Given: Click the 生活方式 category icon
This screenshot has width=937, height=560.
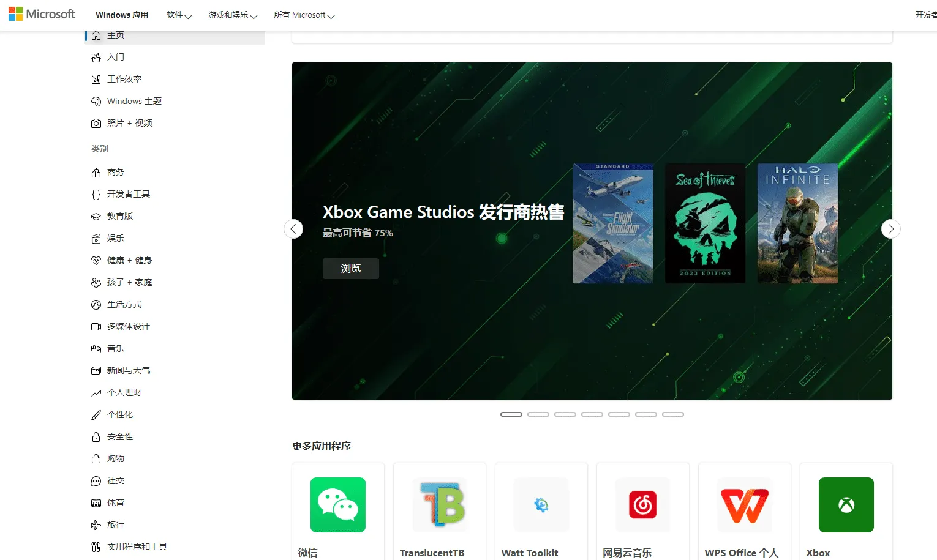Looking at the screenshot, I should pos(96,305).
